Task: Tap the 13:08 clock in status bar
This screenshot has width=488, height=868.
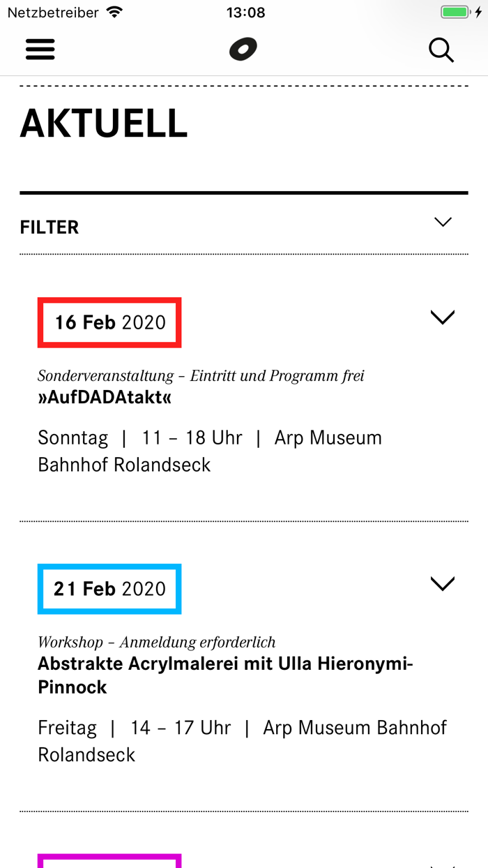Action: click(x=245, y=13)
